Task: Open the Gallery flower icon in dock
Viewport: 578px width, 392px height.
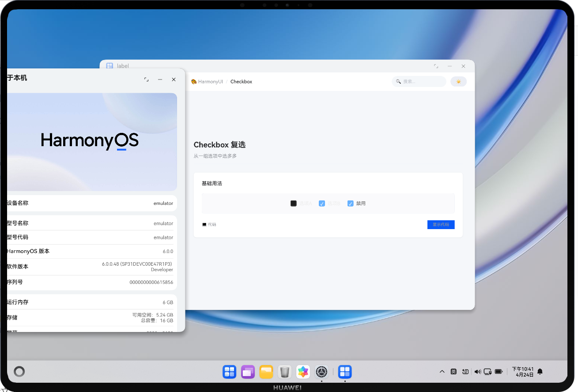Action: 303,372
